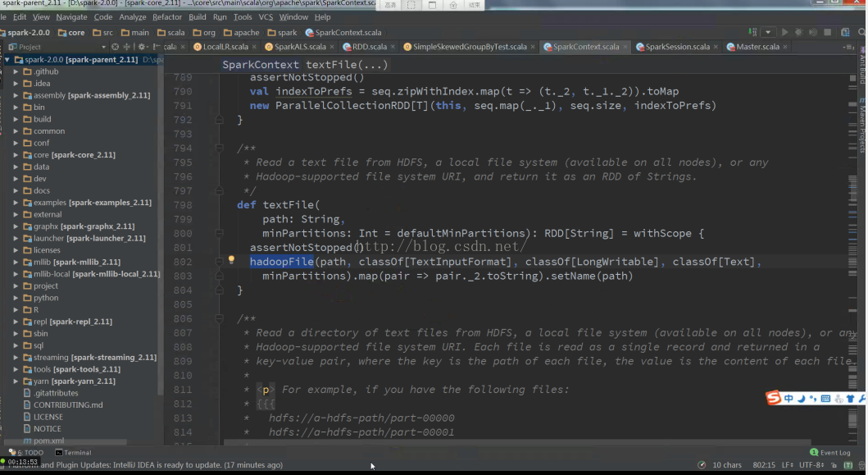868x475 pixels.
Task: Expand the mllib [spark-mllib_2.11] folder
Action: click(x=16, y=262)
